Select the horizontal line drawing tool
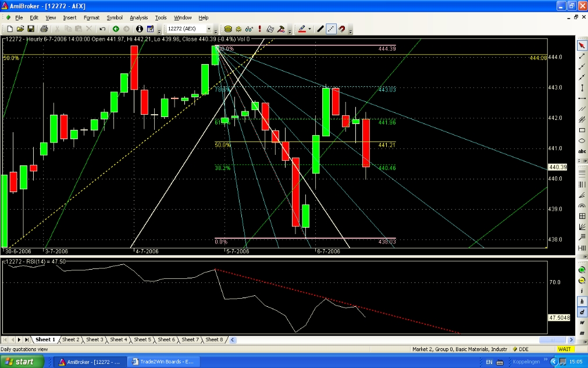This screenshot has width=588, height=368. [x=582, y=98]
